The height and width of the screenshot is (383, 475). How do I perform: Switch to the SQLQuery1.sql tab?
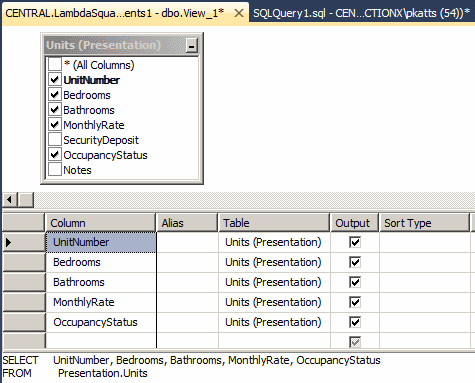point(362,13)
